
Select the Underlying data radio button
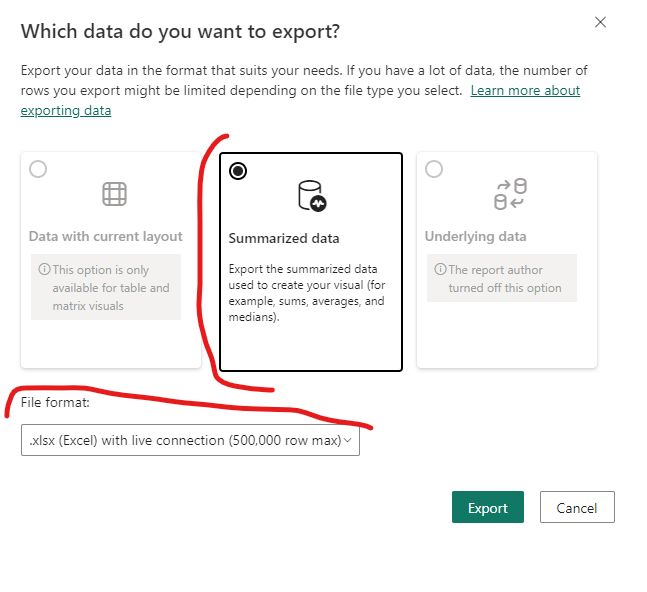click(x=434, y=169)
